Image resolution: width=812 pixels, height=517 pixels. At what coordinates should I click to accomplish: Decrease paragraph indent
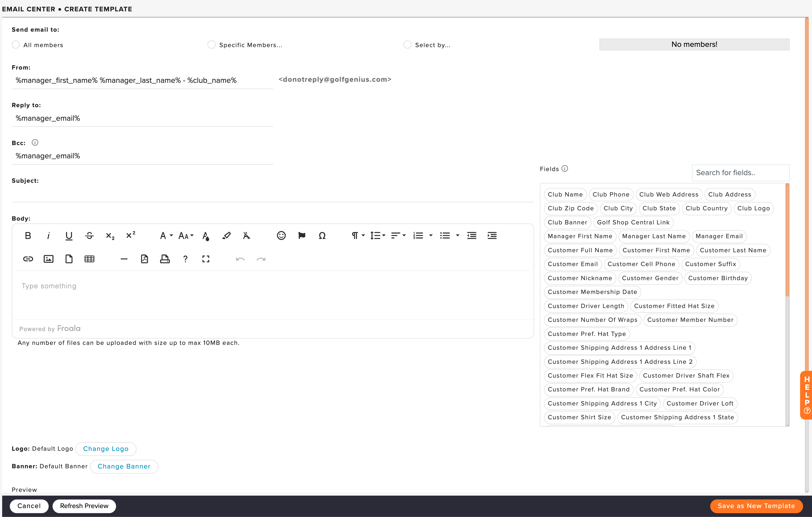(472, 236)
